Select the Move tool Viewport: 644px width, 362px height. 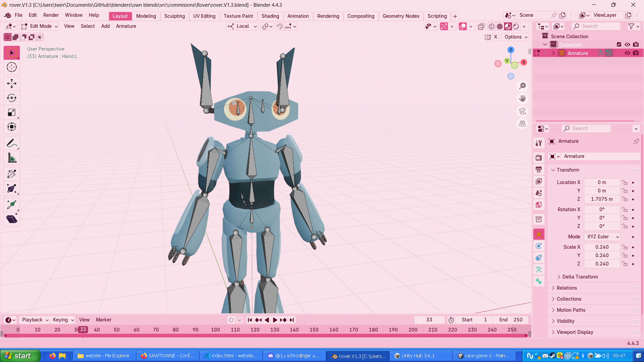tap(12, 83)
